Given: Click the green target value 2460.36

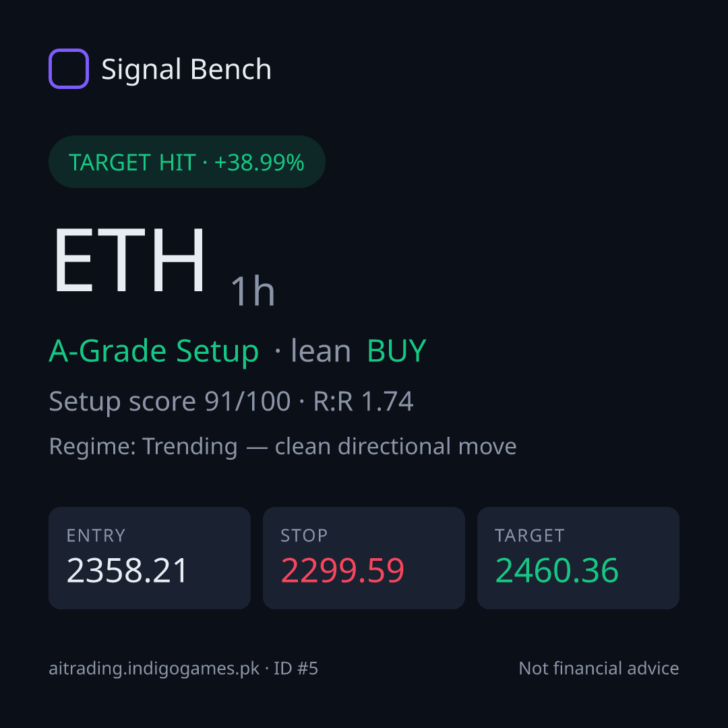Looking at the screenshot, I should coord(557,570).
